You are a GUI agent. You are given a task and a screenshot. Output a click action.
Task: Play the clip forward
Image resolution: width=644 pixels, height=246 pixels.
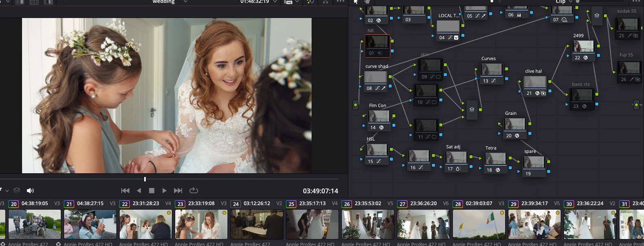click(x=164, y=190)
